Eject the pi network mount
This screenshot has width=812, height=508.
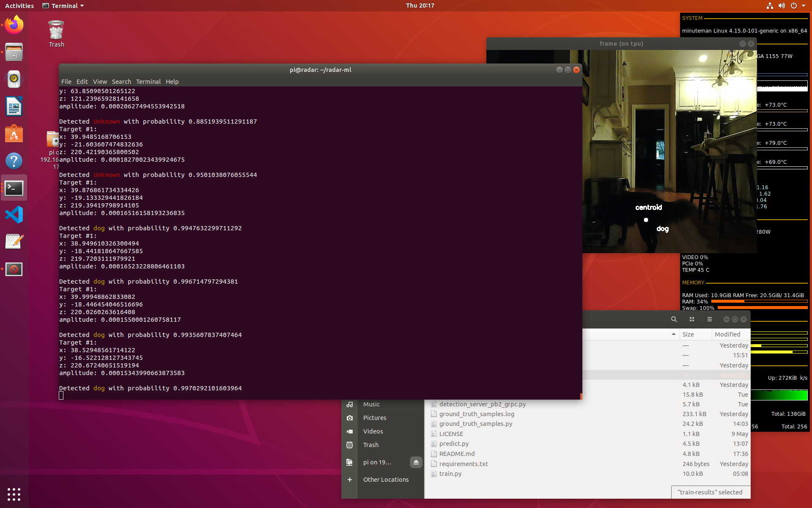coord(416,462)
